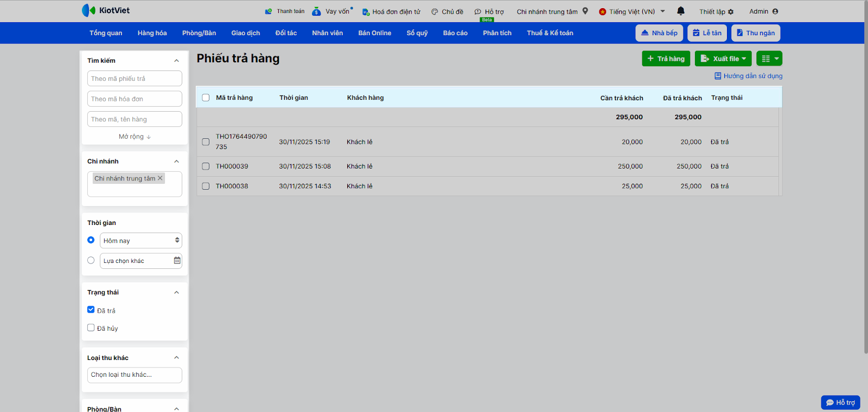Sort by Thời gian column header

(293, 98)
